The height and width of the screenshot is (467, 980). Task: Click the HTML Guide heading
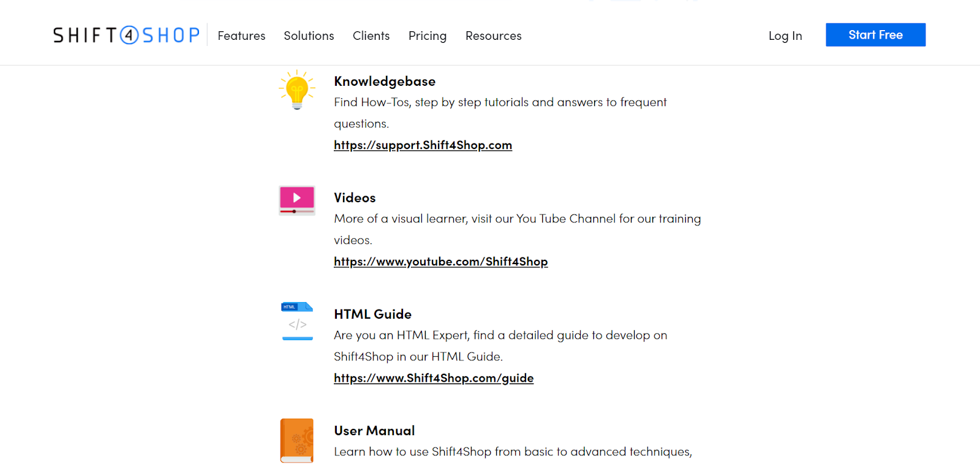point(372,314)
